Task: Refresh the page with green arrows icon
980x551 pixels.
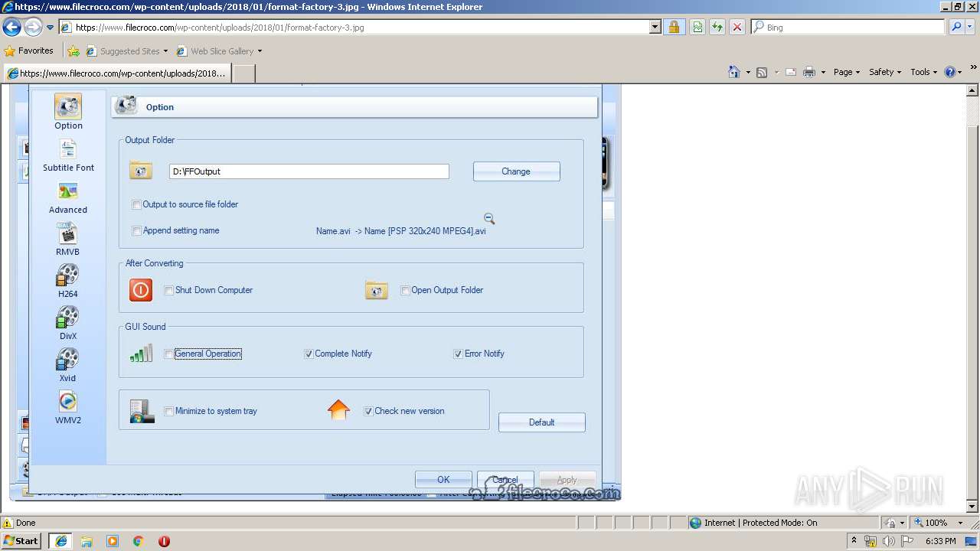Action: (x=717, y=27)
